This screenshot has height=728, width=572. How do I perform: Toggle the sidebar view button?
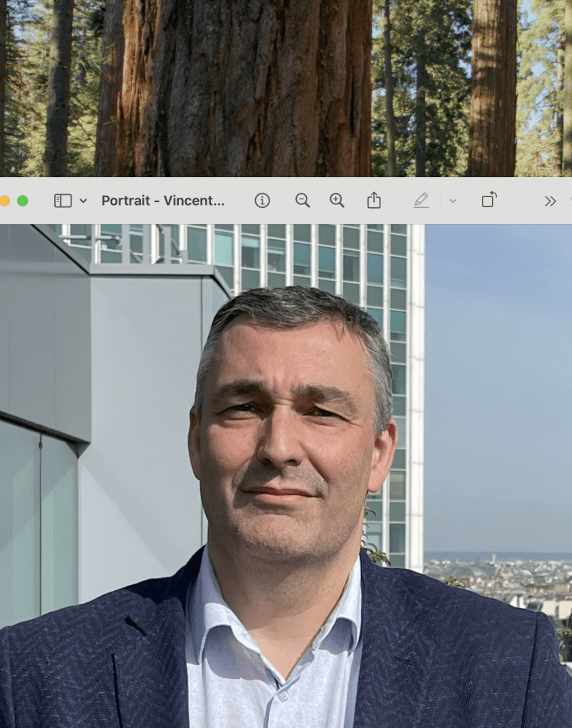[x=63, y=201]
